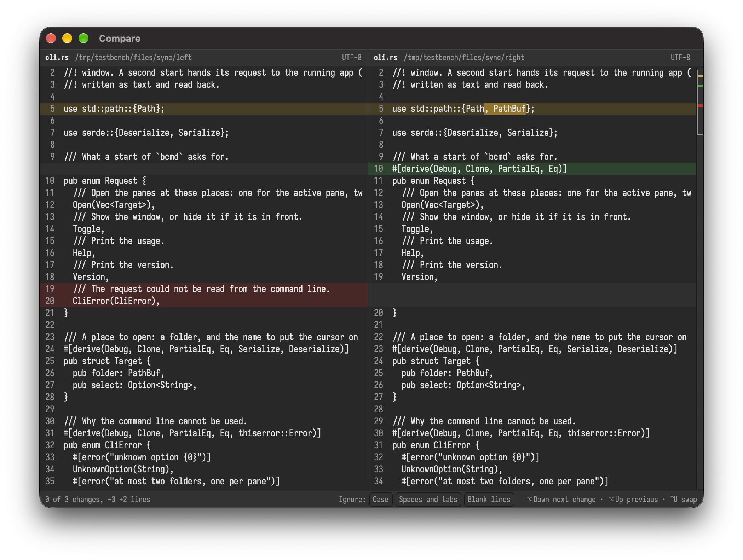Click removed line 'CliError(CliError),'
This screenshot has width=743, height=560.
pos(116,301)
